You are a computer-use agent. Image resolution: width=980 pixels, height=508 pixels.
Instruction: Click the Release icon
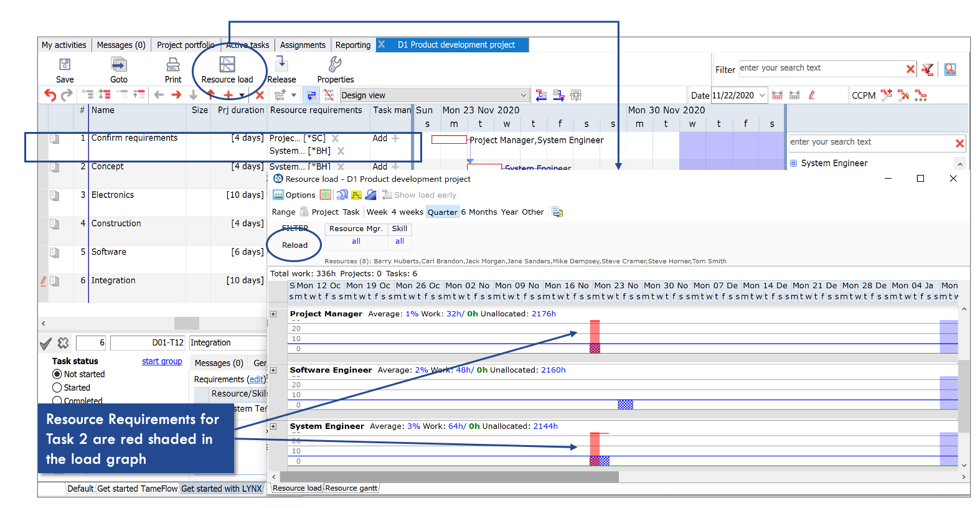pos(281,63)
